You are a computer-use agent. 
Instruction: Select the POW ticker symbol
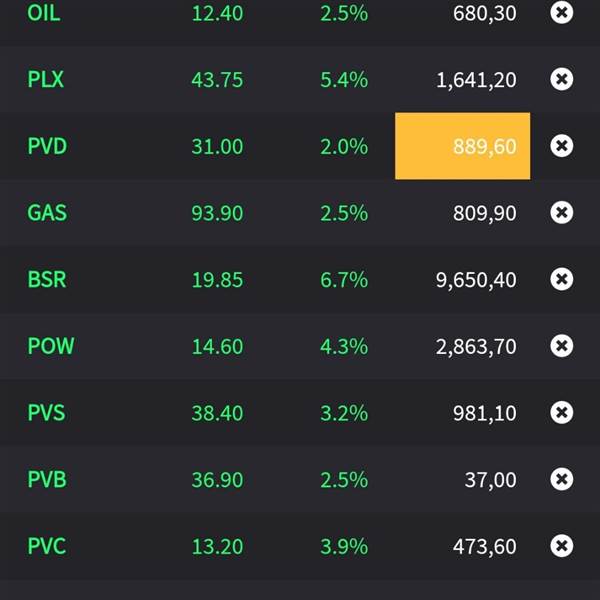[51, 346]
